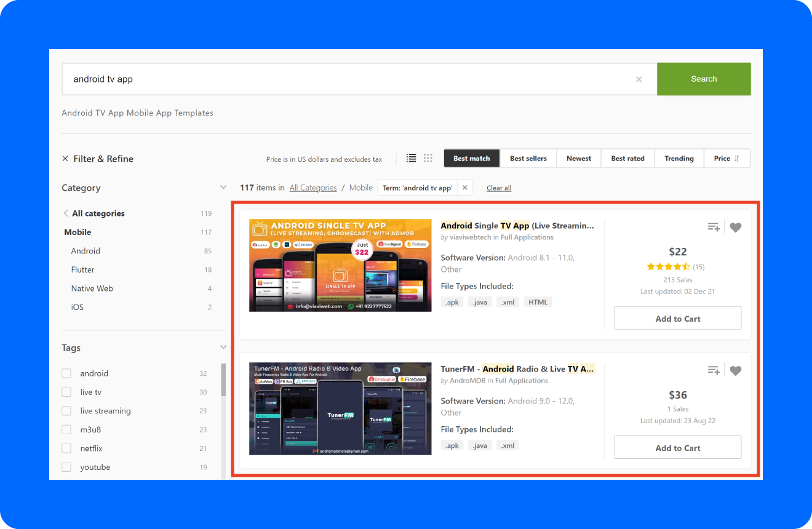Click the star rating with 15 reviews
Image resolution: width=812 pixels, height=529 pixels.
[668, 267]
